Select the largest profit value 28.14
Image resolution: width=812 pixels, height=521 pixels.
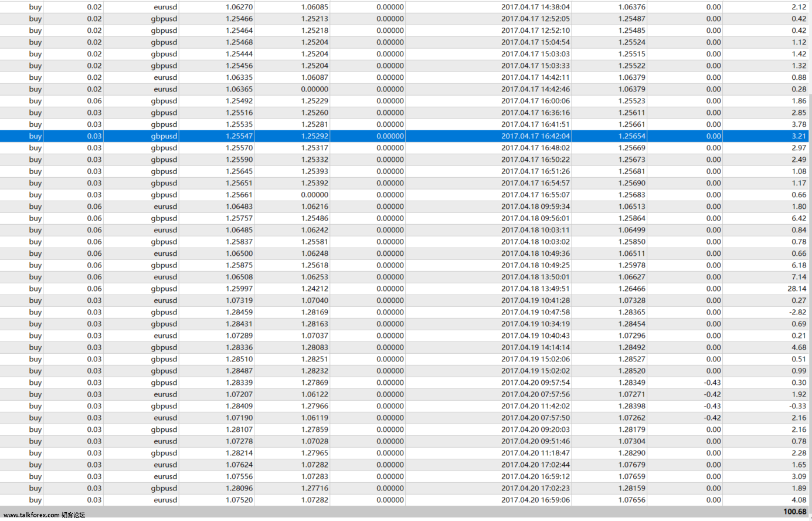797,289
